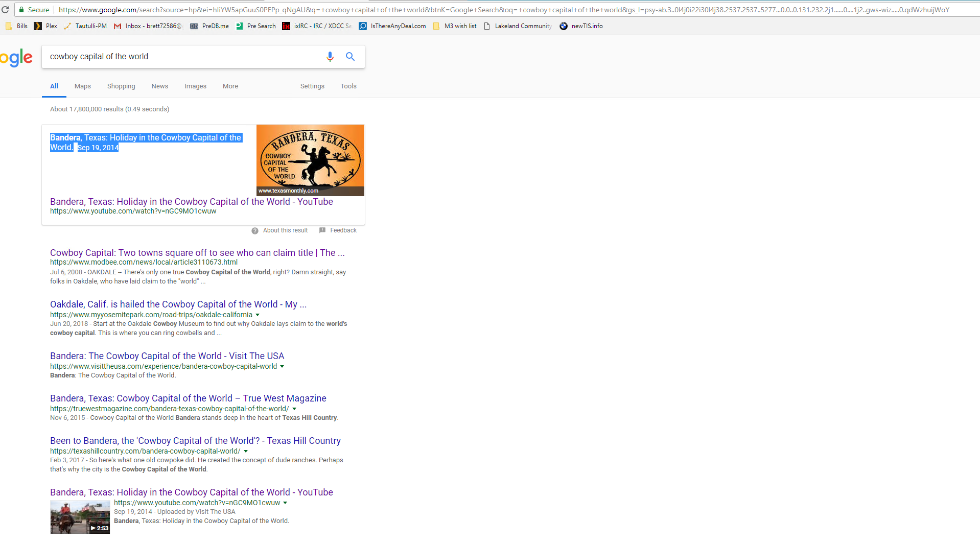Click the modbee.com article URL text
This screenshot has width=980, height=545.
click(x=144, y=263)
